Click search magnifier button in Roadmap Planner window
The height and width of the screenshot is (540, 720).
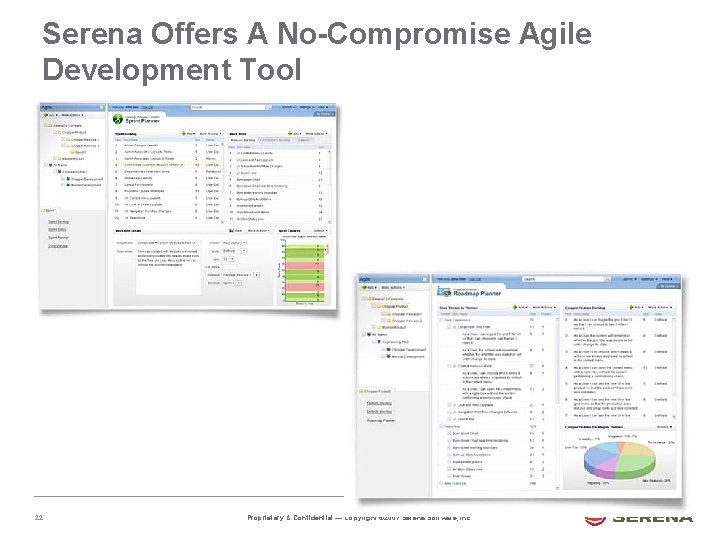click(x=607, y=279)
